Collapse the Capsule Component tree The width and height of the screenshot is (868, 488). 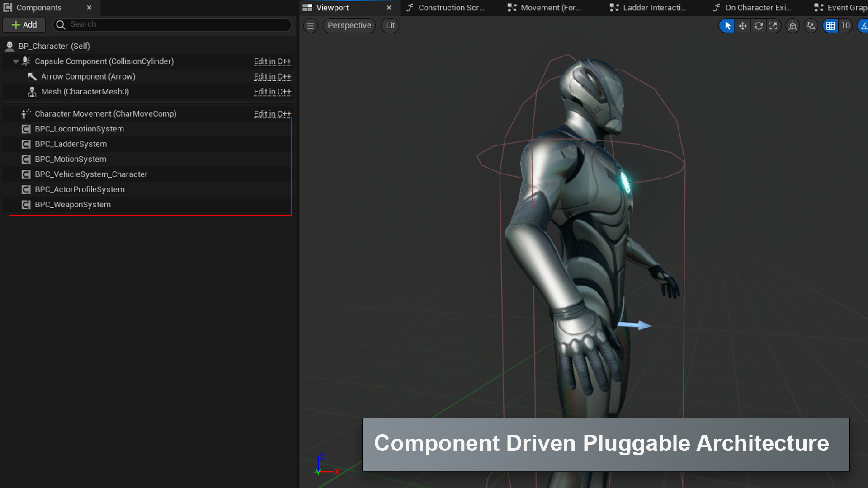coord(16,61)
